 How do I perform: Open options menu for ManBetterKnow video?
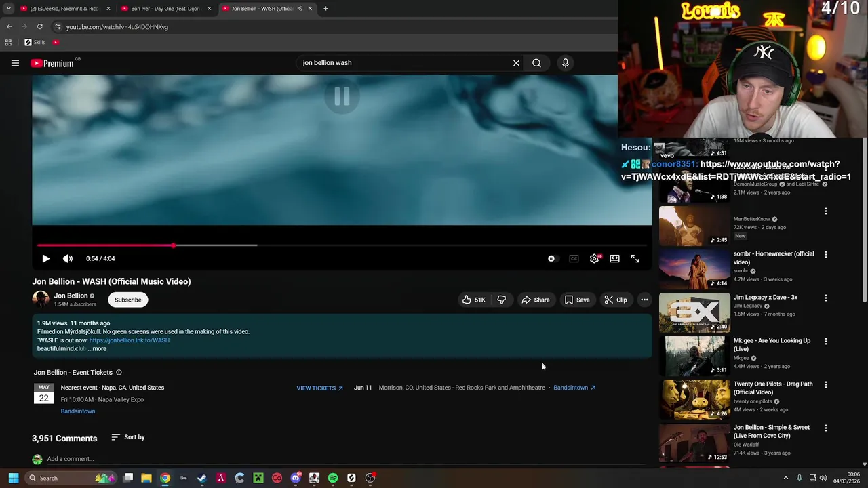pyautogui.click(x=826, y=211)
